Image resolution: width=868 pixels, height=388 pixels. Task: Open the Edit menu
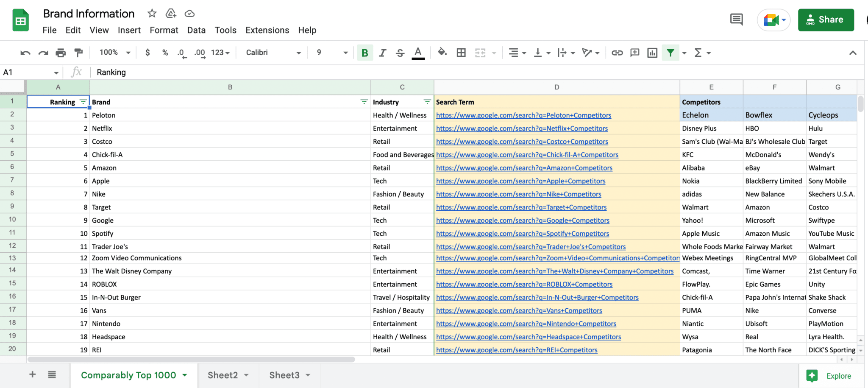point(73,30)
